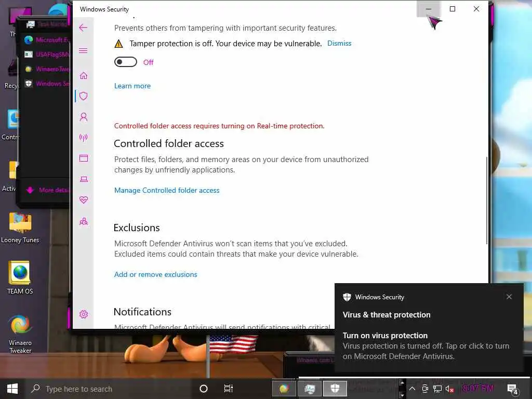Select the Control Panel desktop icon
Image resolution: width=532 pixels, height=399 pixels.
10,125
